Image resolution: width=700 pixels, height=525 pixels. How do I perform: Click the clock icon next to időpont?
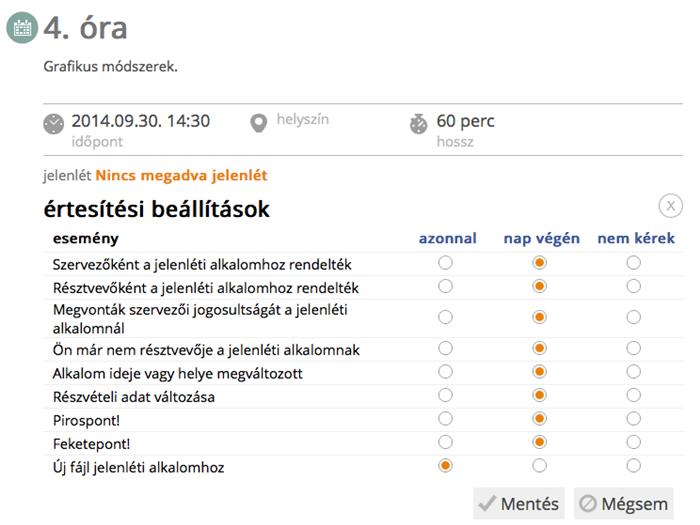(x=53, y=124)
